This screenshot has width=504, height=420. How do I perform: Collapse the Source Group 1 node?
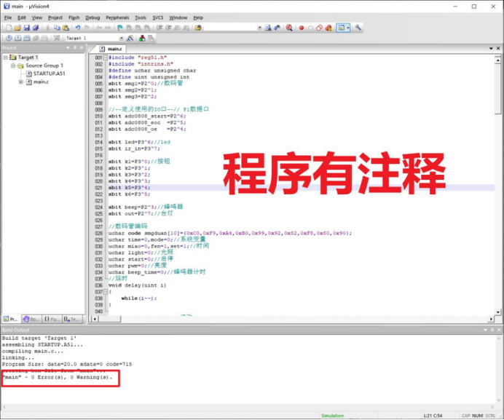13,66
